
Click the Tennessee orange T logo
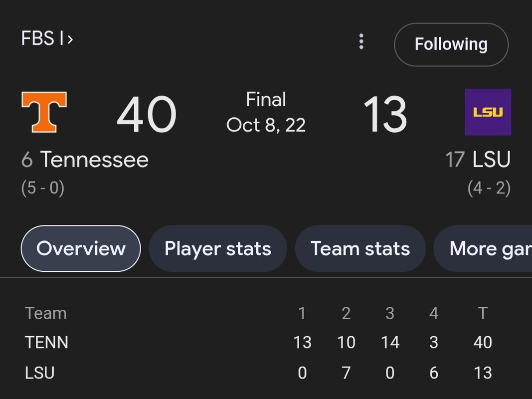(x=44, y=112)
